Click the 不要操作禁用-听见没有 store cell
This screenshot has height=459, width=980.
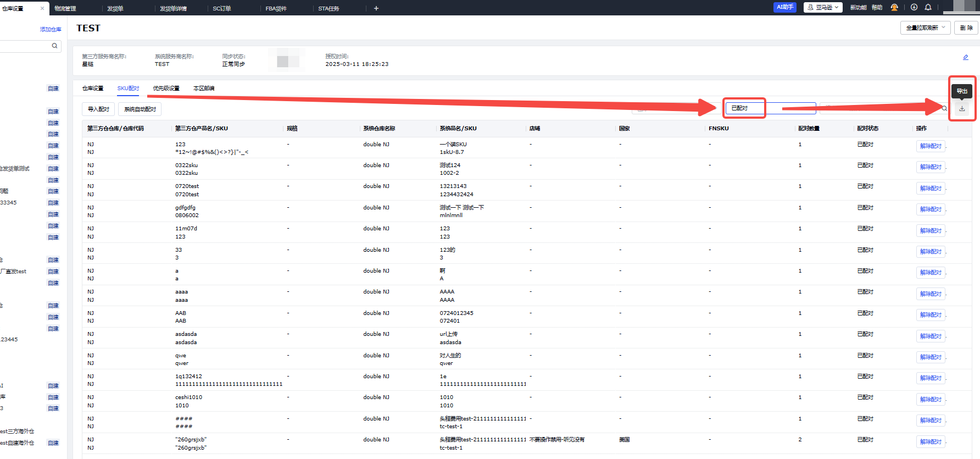(x=557, y=440)
